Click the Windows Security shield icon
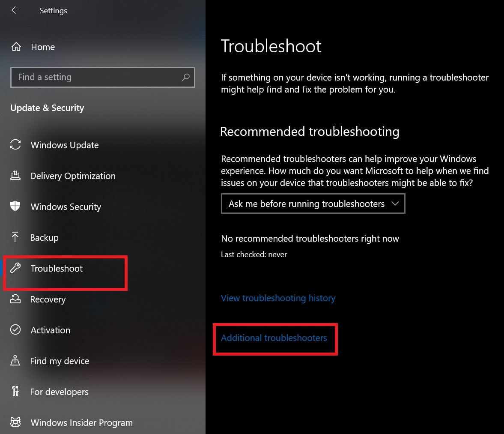Screen dimensions: 504x434 [15, 207]
